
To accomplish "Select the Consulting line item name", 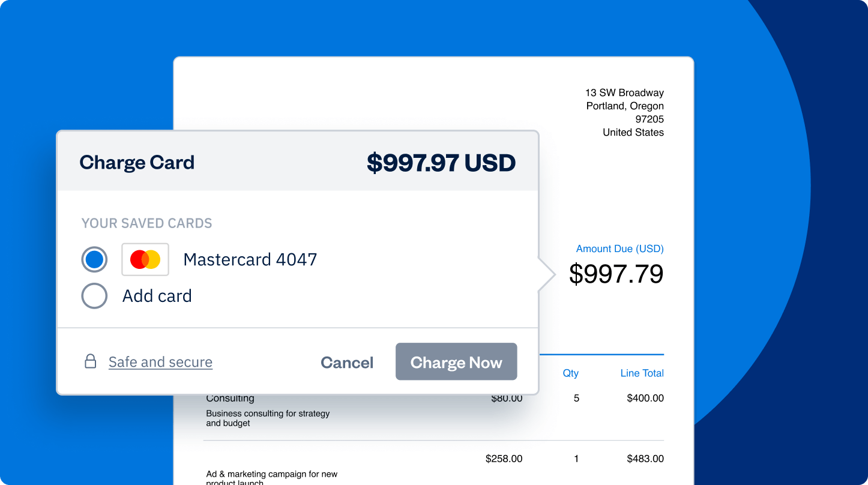I will point(230,399).
